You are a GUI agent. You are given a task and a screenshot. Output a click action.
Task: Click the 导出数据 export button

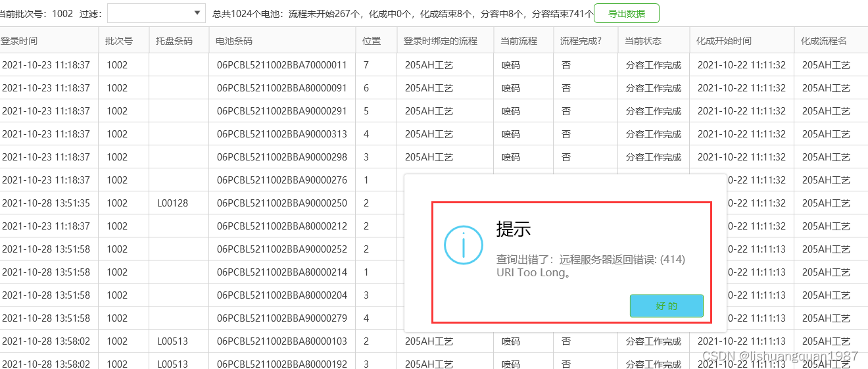tap(626, 13)
